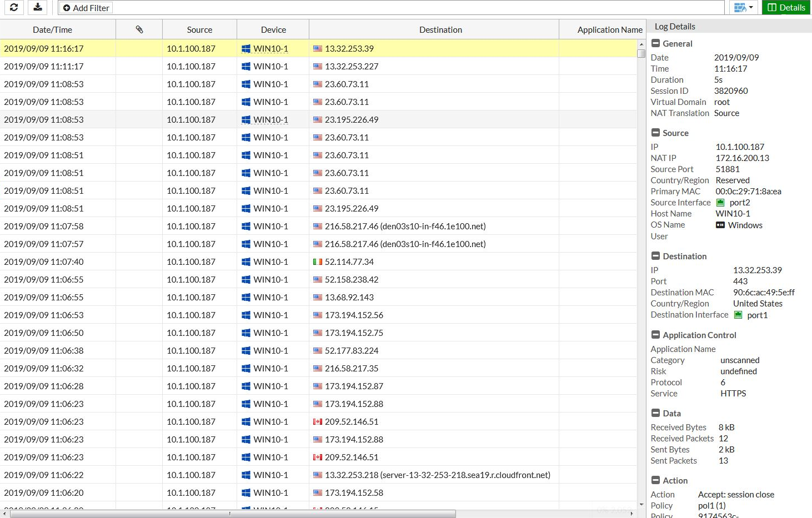Click the port1 destination interface icon

[x=738, y=315]
